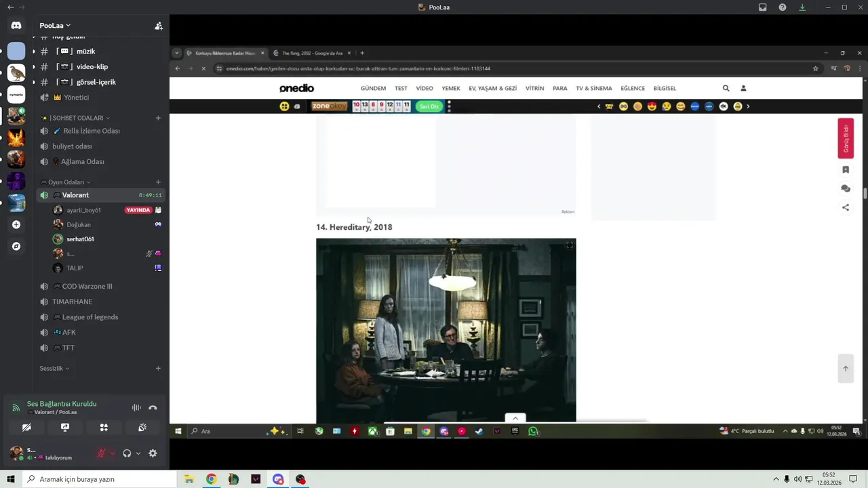The image size is (868, 488).
Task: Add channel to SOHBET ODALARI category
Action: 158,118
